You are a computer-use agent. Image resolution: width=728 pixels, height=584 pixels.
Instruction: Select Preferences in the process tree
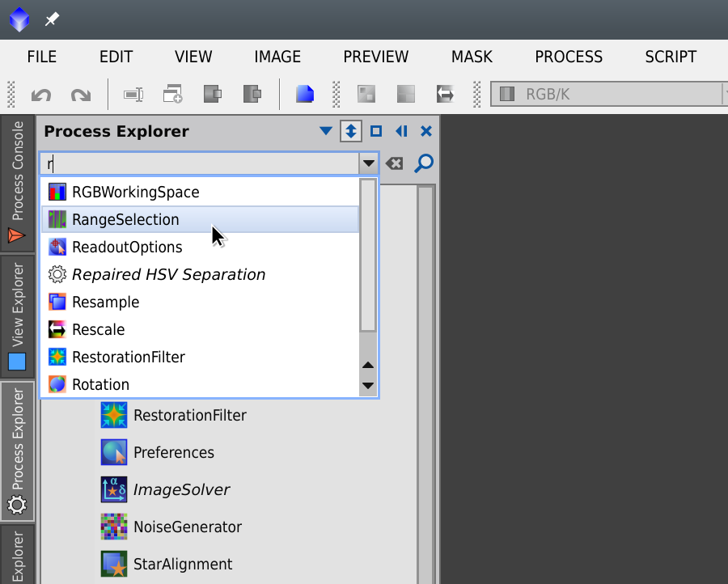click(174, 452)
